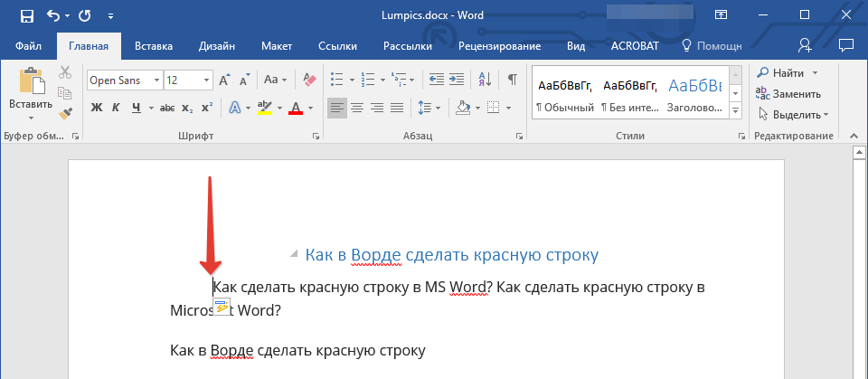The height and width of the screenshot is (379, 868).
Task: Toggle bold formatting (Ж)
Action: [97, 108]
